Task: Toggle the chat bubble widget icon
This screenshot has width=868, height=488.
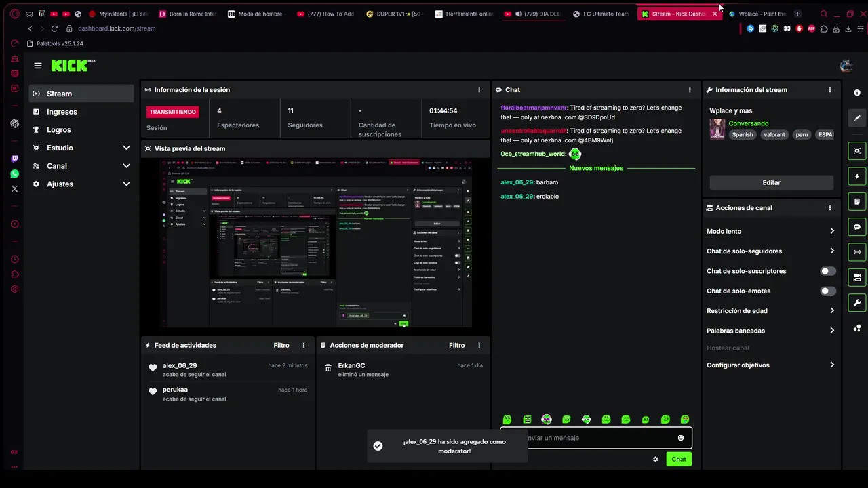Action: coord(857,227)
